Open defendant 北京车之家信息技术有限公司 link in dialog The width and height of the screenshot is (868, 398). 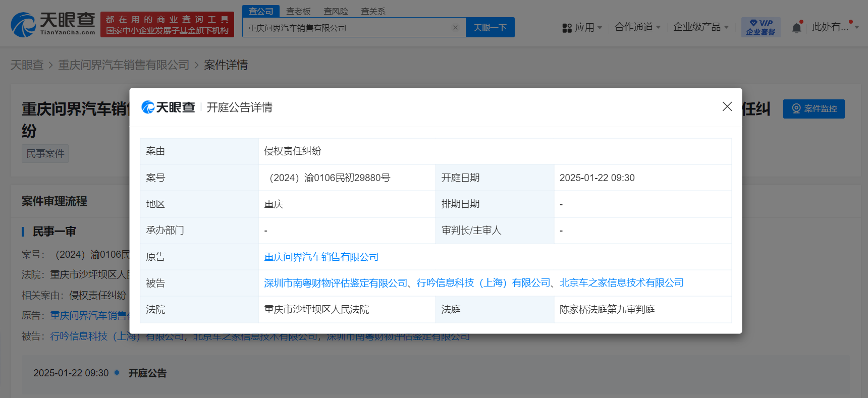621,283
